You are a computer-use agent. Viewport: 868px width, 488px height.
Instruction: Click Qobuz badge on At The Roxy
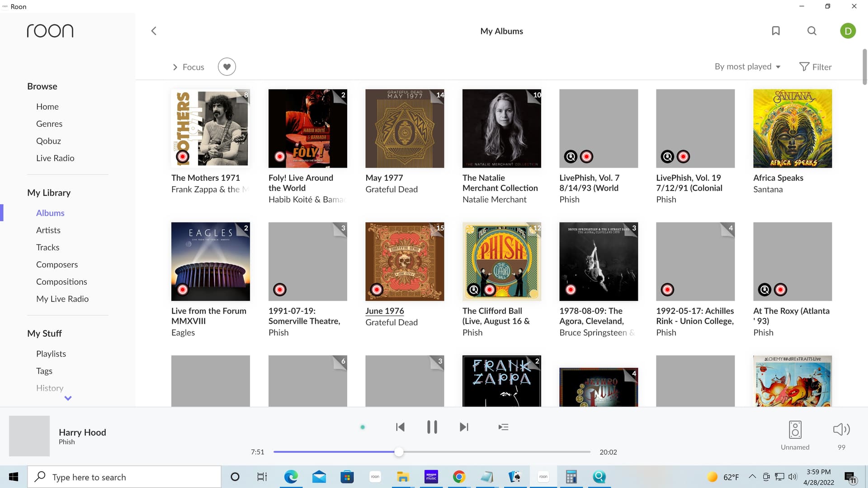pos(764,290)
